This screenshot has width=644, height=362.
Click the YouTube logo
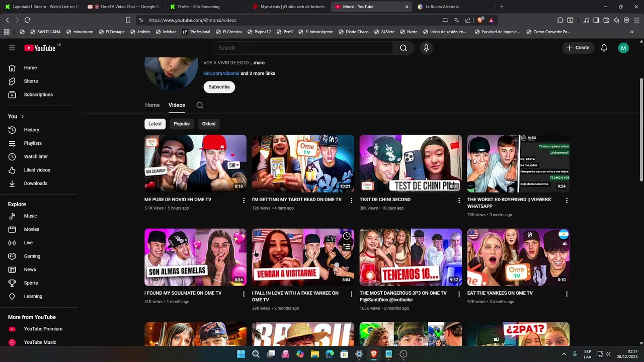click(x=40, y=48)
